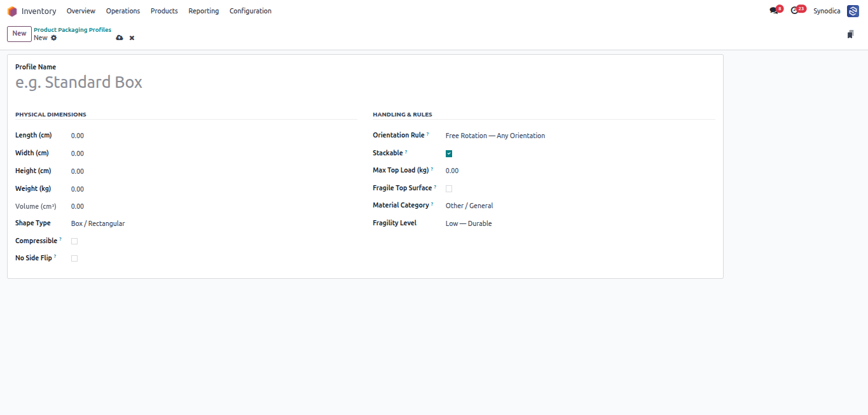Click the Synodica user avatar icon

click(853, 11)
